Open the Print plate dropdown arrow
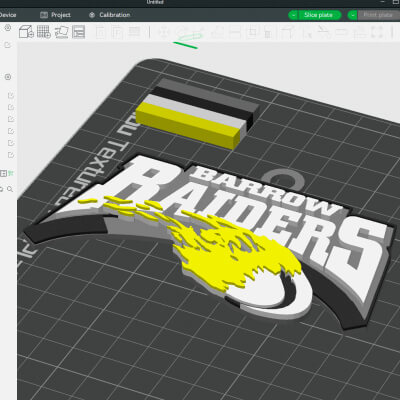 (x=353, y=15)
